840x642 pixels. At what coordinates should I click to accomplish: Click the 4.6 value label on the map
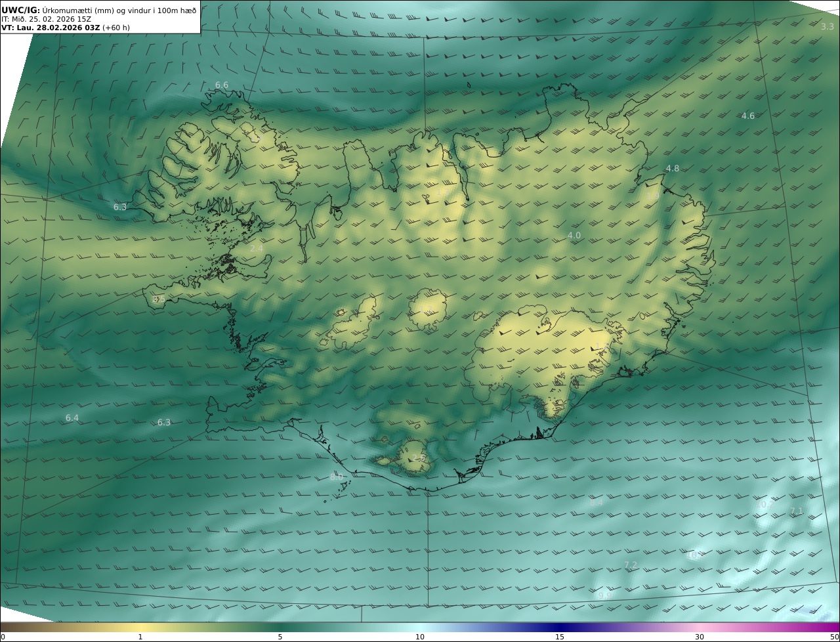748,116
